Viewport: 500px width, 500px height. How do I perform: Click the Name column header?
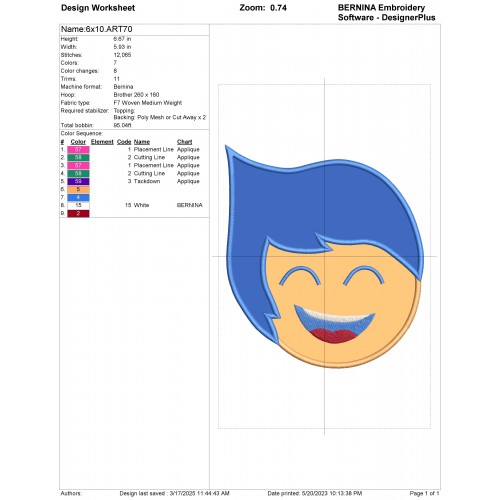pyautogui.click(x=142, y=142)
